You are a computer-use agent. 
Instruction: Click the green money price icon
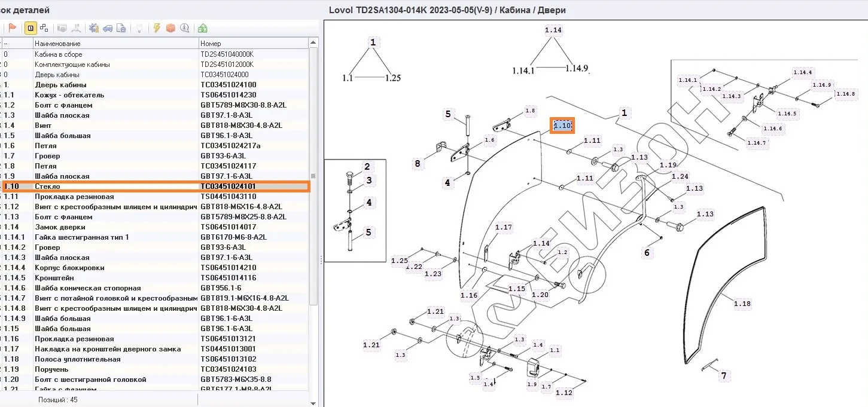coord(203,28)
